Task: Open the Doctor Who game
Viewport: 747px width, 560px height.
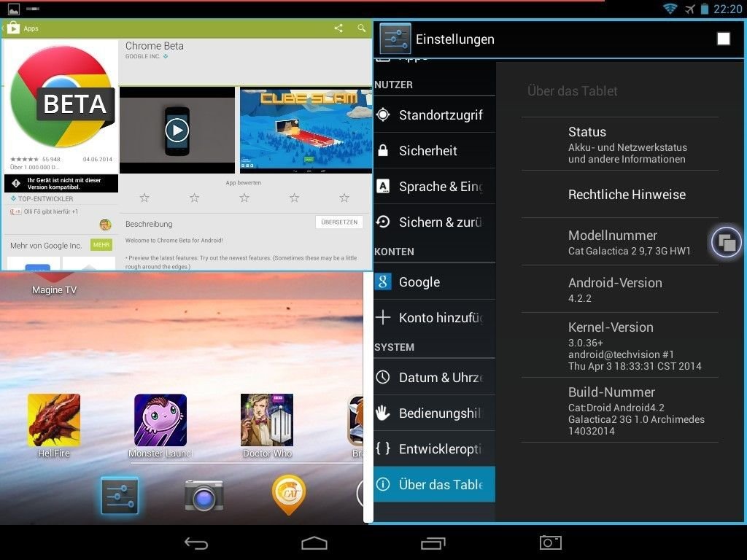Action: pos(267,426)
